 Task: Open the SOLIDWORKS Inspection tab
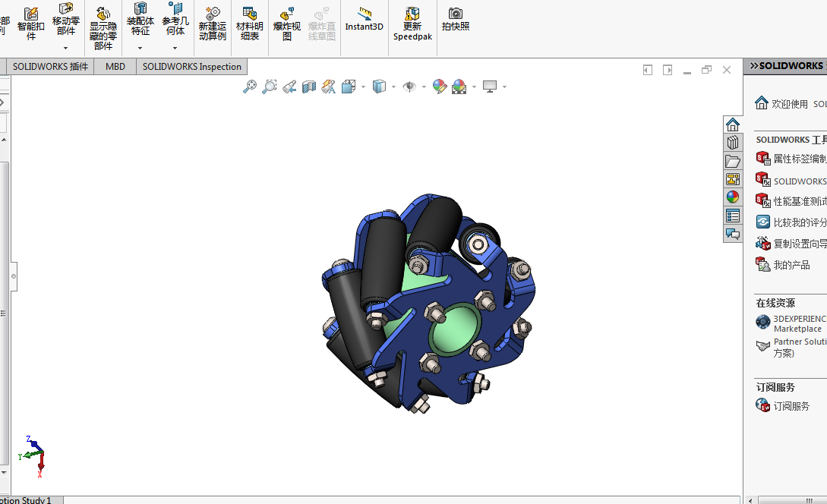192,67
